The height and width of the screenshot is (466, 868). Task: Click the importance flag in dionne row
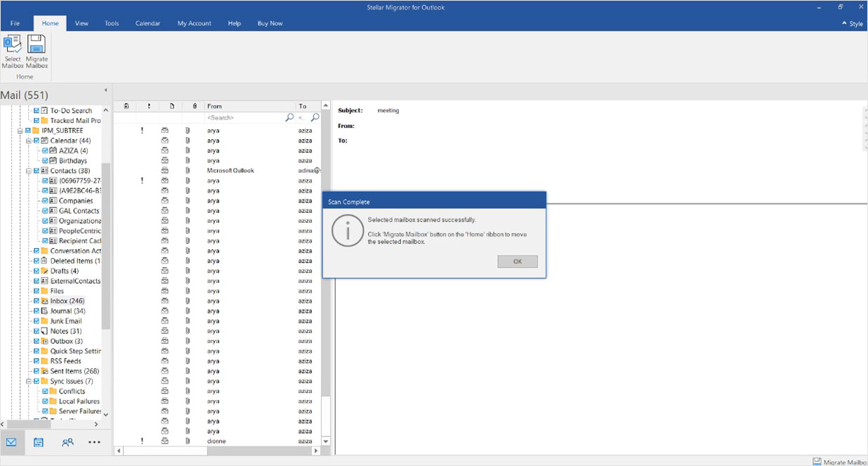pyautogui.click(x=143, y=441)
